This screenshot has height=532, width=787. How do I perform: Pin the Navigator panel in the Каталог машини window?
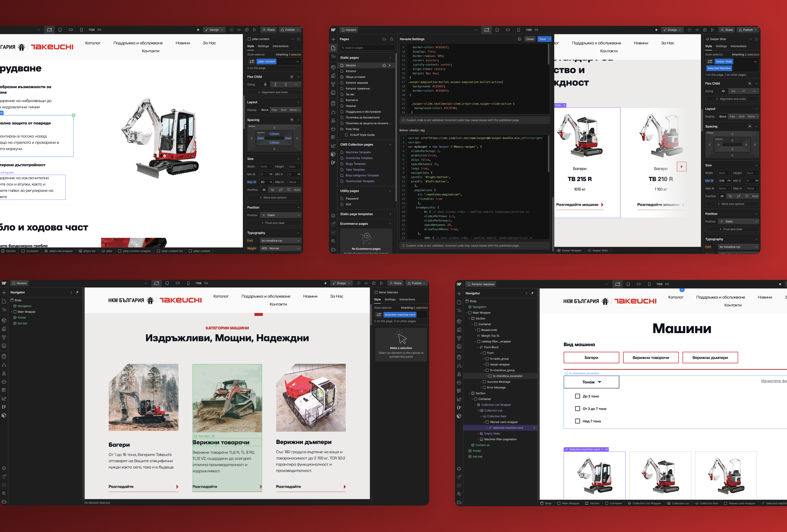[x=532, y=293]
